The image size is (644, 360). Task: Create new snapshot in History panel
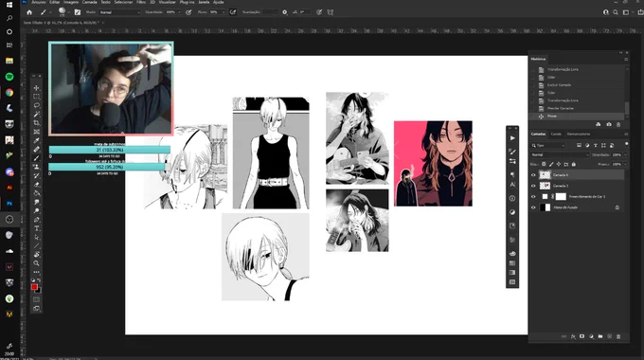(x=609, y=124)
